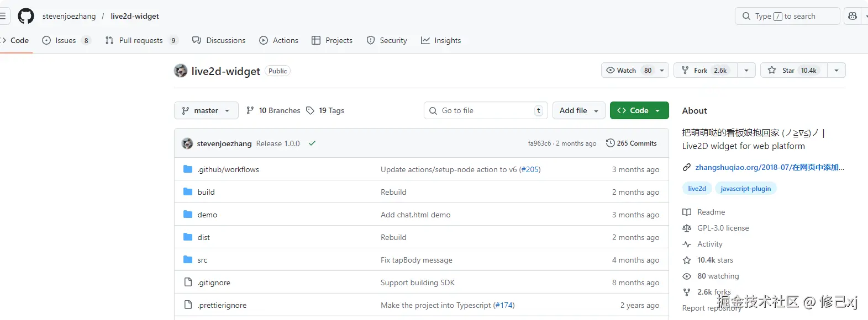View the green check commit status
The height and width of the screenshot is (320, 868).
(x=312, y=143)
